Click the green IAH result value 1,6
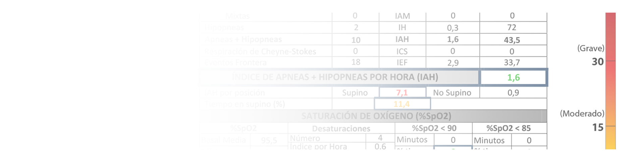Image resolution: width=644 pixels, height=162 pixels. [x=514, y=78]
